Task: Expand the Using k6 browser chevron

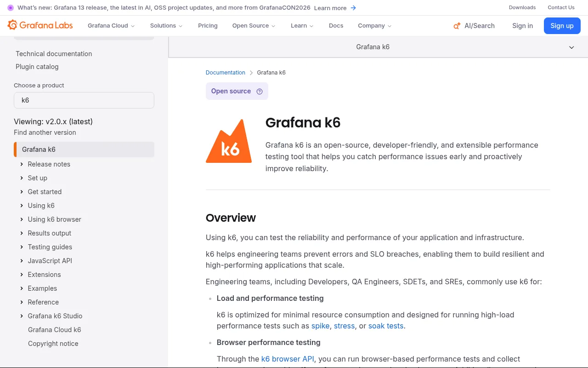Action: click(22, 219)
